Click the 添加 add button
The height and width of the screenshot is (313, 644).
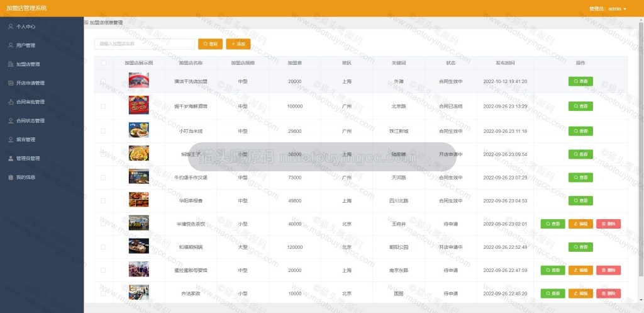[238, 43]
